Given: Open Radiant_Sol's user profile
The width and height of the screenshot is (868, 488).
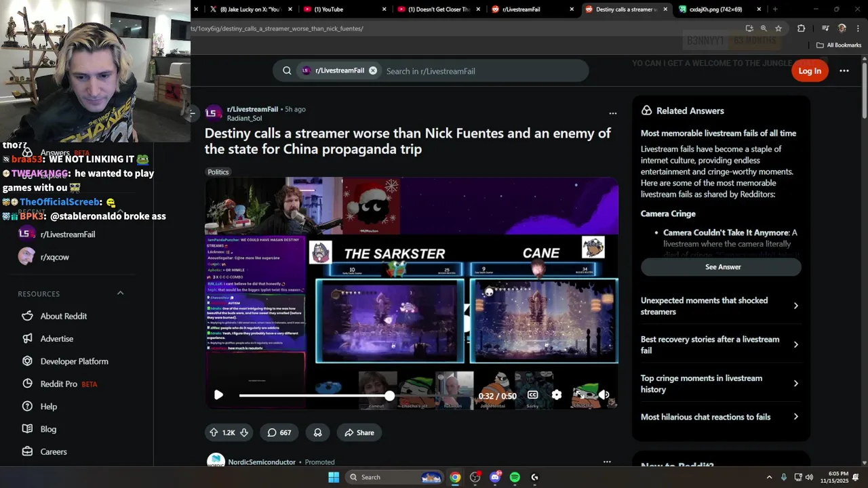Looking at the screenshot, I should tap(244, 119).
